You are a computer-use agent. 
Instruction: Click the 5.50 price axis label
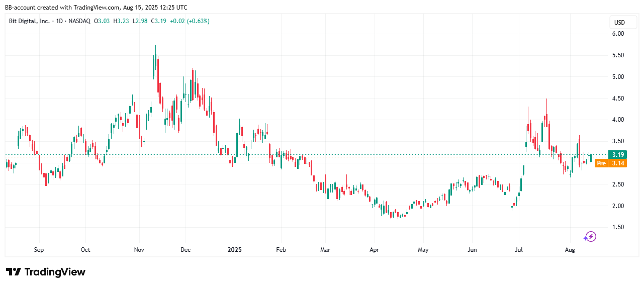click(618, 55)
